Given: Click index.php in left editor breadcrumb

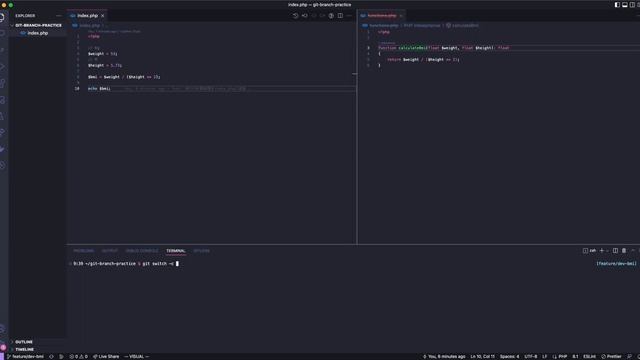Looking at the screenshot, I should pyautogui.click(x=89, y=25).
